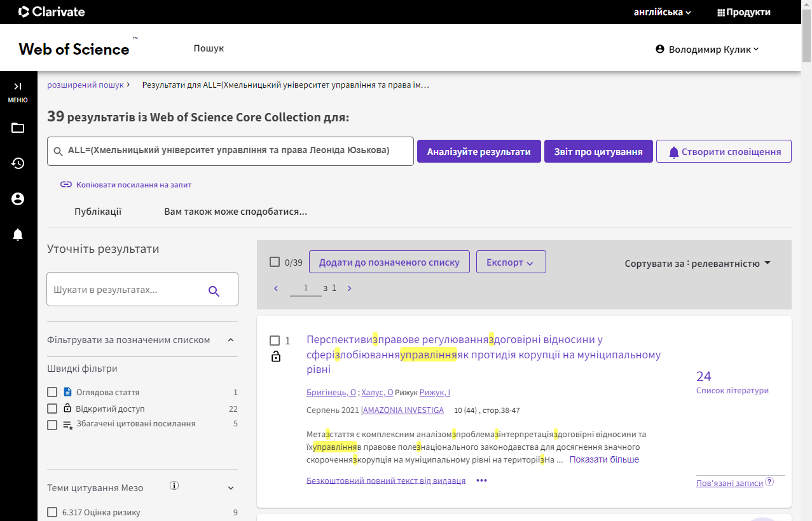The height and width of the screenshot is (521, 812).
Task: Open author Бригінець, О link
Action: coord(331,393)
